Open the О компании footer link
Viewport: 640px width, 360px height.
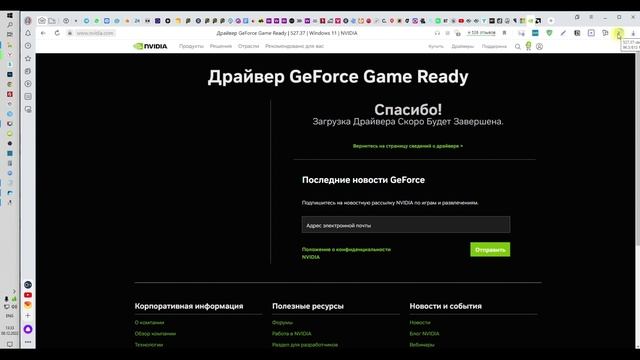pyautogui.click(x=149, y=322)
